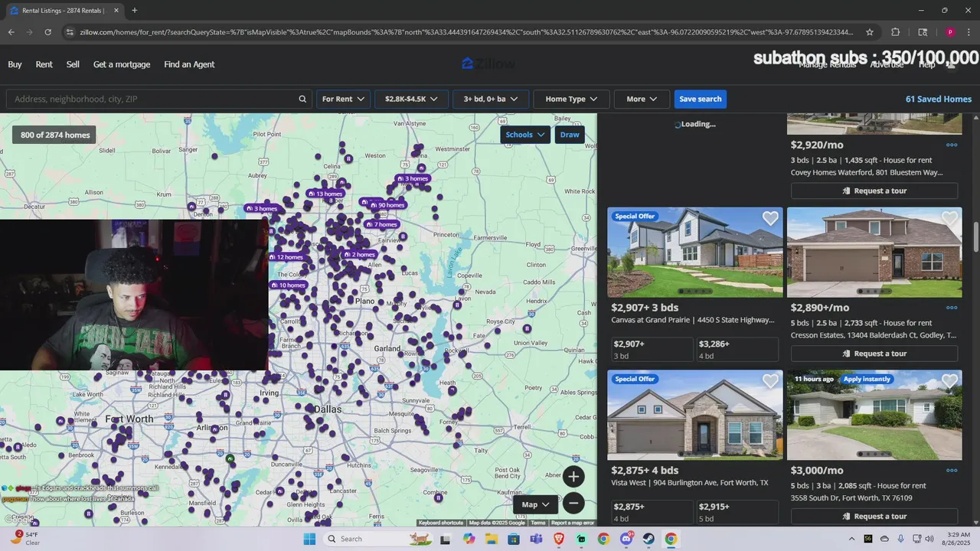Viewport: 980px width, 551px height.
Task: Click the volume icon in system tray
Action: point(929,539)
